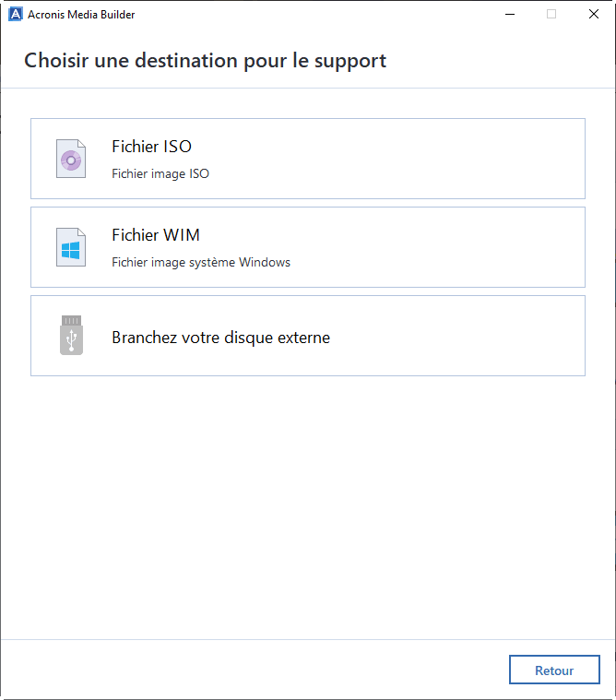Image resolution: width=616 pixels, height=700 pixels.
Task: Close the Acronis Media Builder window
Action: (594, 14)
